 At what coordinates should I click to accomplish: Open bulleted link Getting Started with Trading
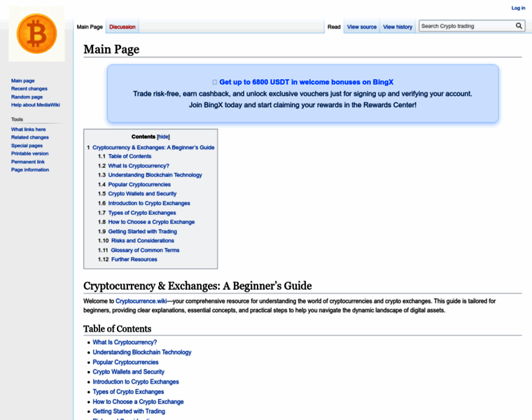129,411
